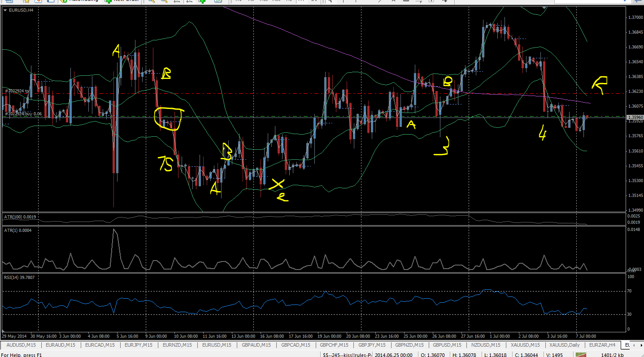Click the 25 Jun 00:00 time label
644x357 pixels.
coord(415,336)
